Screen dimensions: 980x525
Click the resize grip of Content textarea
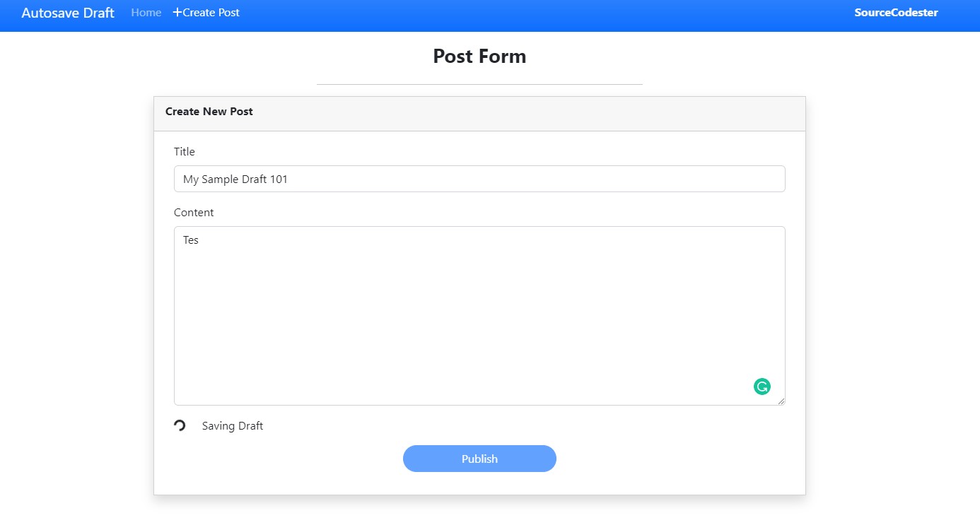coord(781,401)
